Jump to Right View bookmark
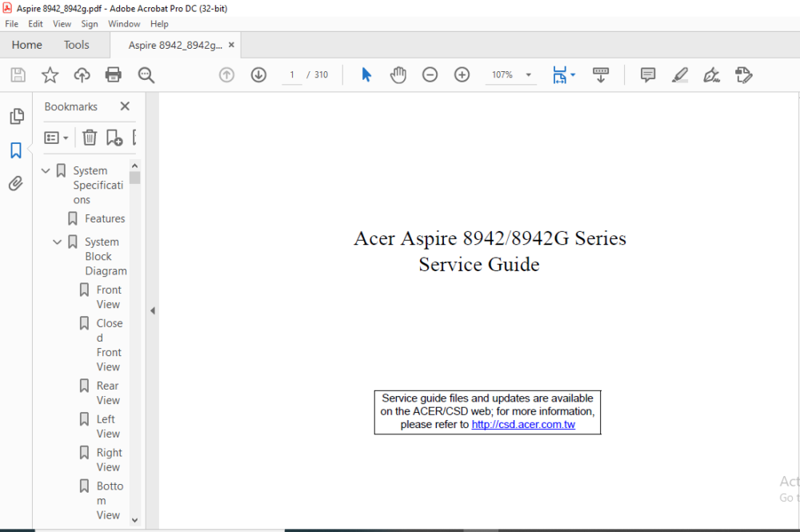 point(109,459)
